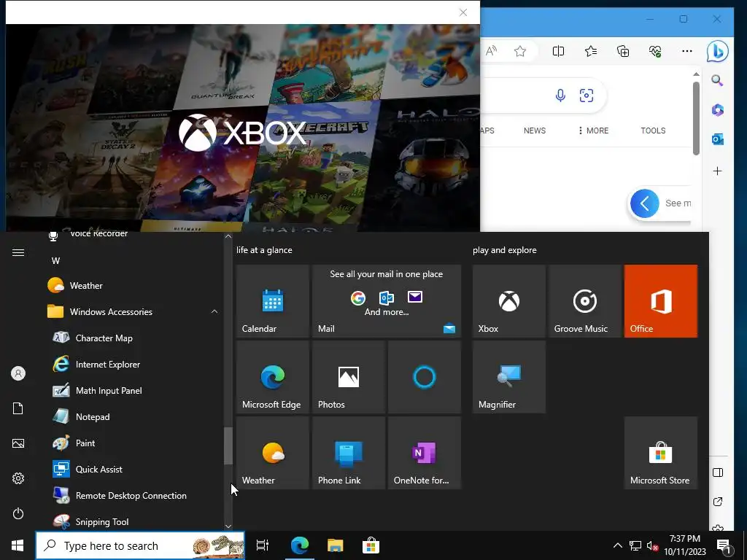Viewport: 747px width, 560px height.
Task: Switch to Edge on taskbar
Action: pos(300,545)
